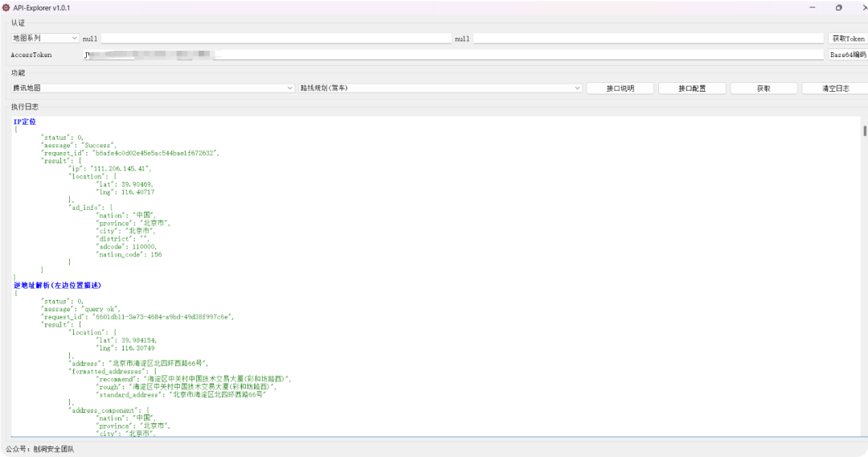Click the rough address line
Viewport: 868px width, 457px height.
pyautogui.click(x=186, y=387)
